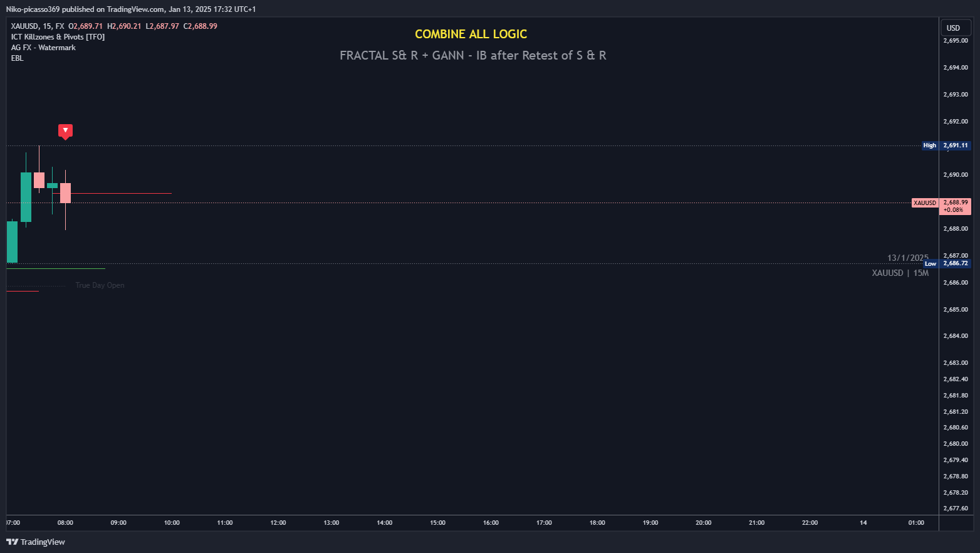
Task: Select the High 2,691.11 price label
Action: click(946, 145)
